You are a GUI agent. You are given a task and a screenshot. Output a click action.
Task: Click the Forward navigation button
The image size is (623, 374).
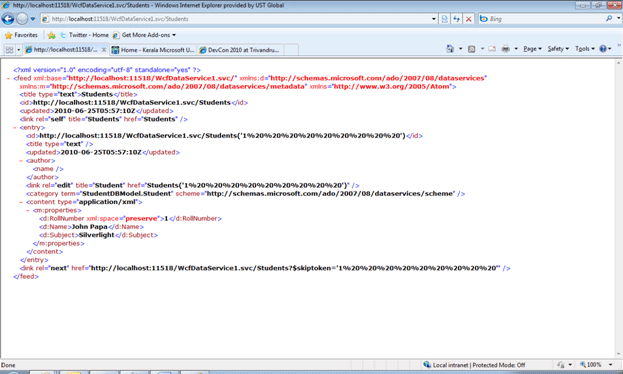click(x=22, y=19)
